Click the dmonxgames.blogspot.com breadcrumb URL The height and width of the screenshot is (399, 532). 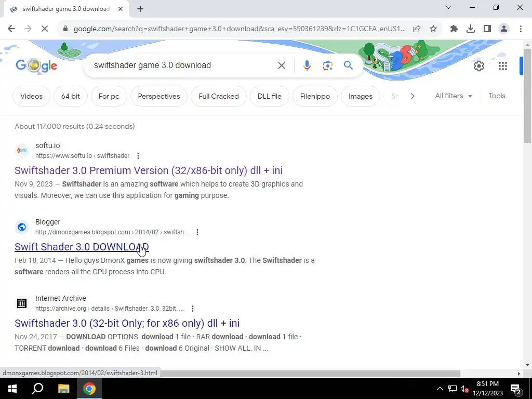pos(112,232)
